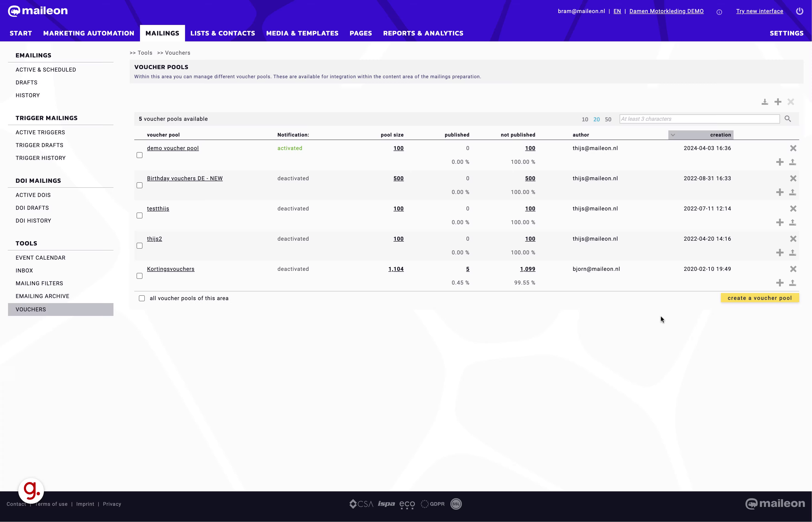Click Privacy link in footer
This screenshot has width=812, height=522.
(112, 504)
